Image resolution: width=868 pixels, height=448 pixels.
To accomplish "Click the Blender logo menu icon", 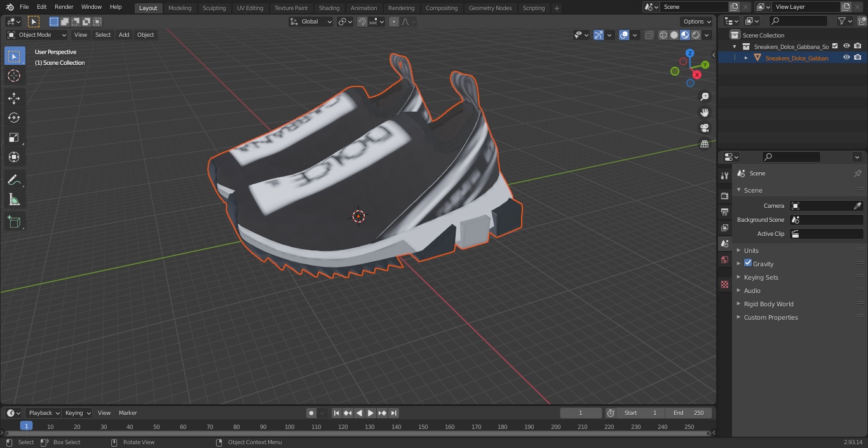I will coord(9,7).
